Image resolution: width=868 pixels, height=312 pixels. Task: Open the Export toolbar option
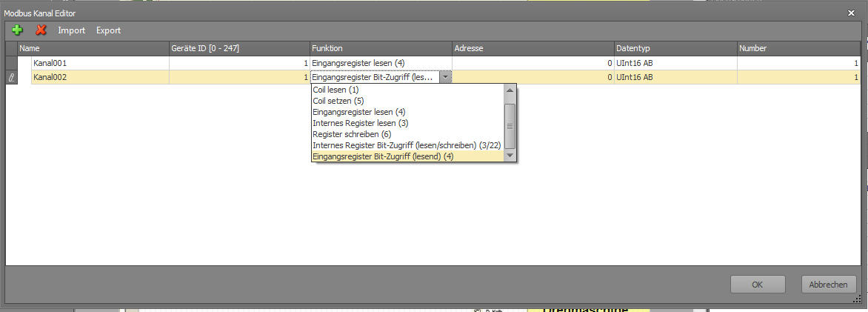(x=108, y=30)
